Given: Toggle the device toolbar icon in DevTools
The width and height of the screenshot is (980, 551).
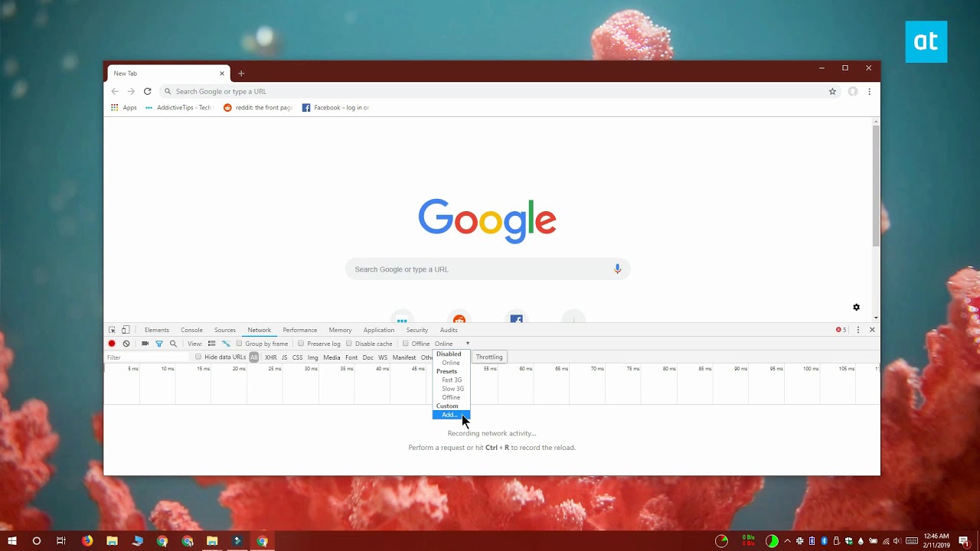Looking at the screenshot, I should [126, 330].
